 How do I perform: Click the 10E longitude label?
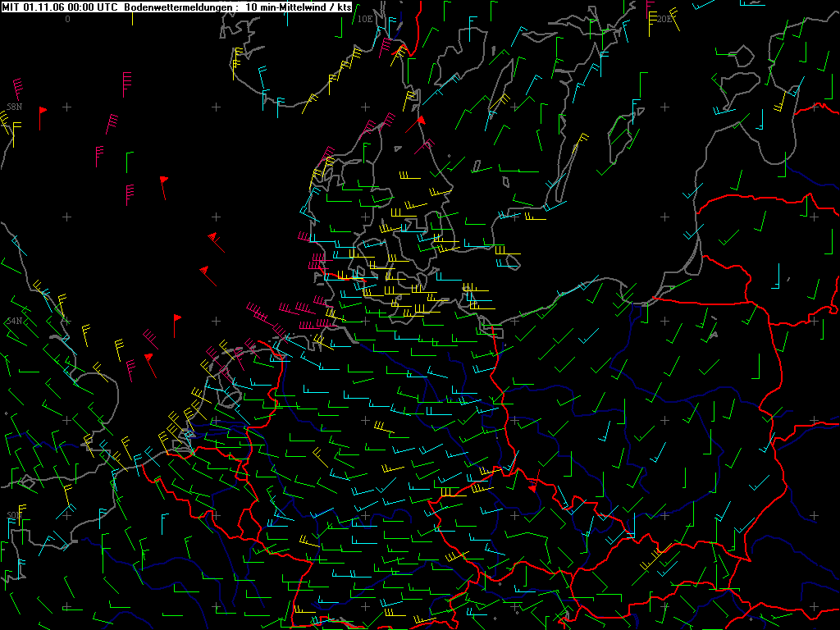[365, 20]
